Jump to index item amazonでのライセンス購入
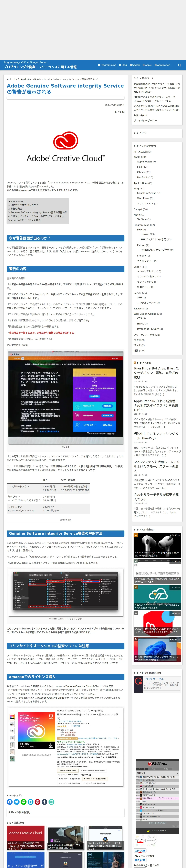 (x=24, y=220)
